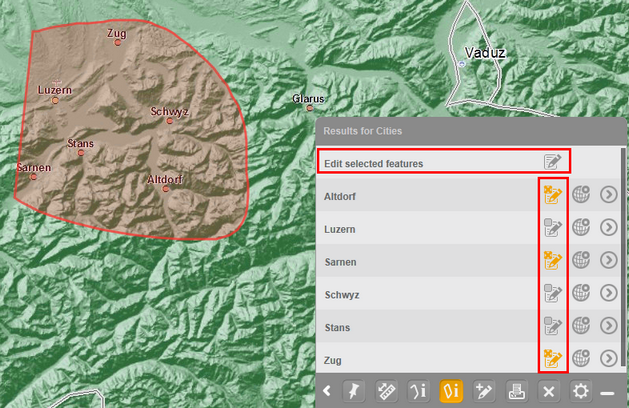Collapse toolbar with the left chevron
This screenshot has width=629, height=408.
coord(327,391)
